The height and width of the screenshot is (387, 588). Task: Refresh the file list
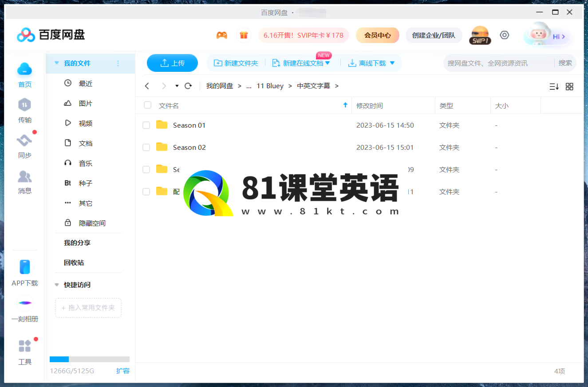[188, 86]
